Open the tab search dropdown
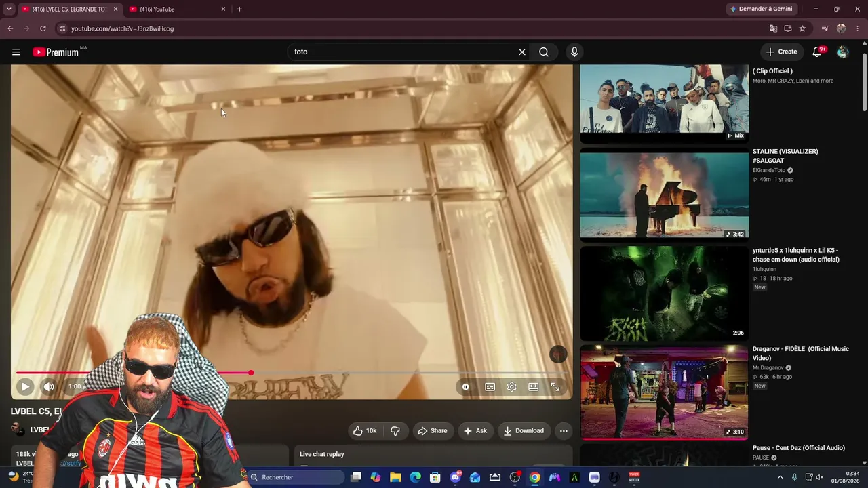Image resolution: width=868 pixels, height=488 pixels. click(x=9, y=9)
